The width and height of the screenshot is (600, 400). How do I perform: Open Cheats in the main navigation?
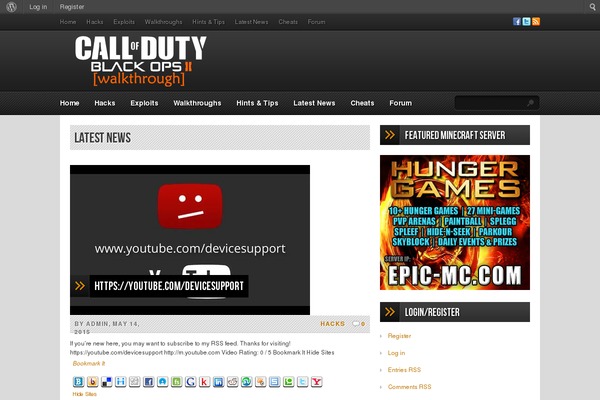362,103
